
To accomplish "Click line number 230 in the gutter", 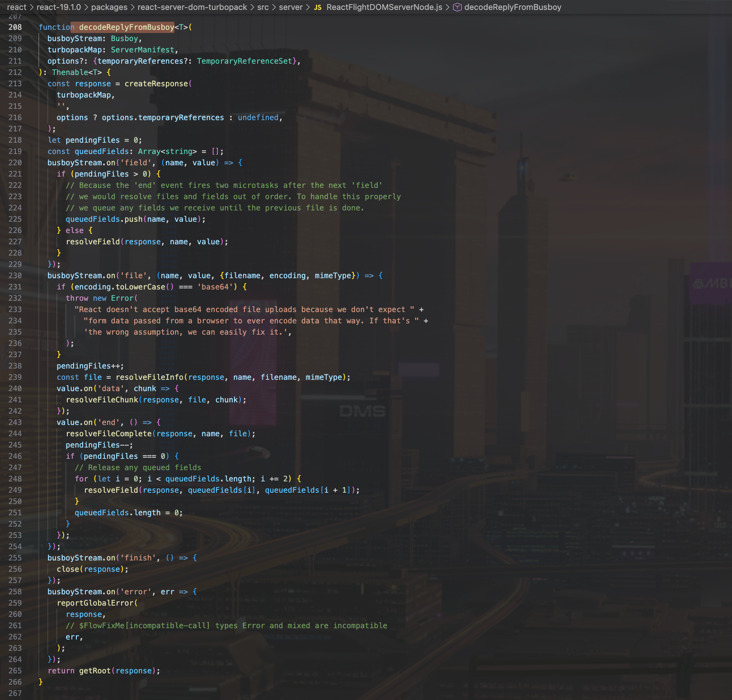I will [x=15, y=275].
